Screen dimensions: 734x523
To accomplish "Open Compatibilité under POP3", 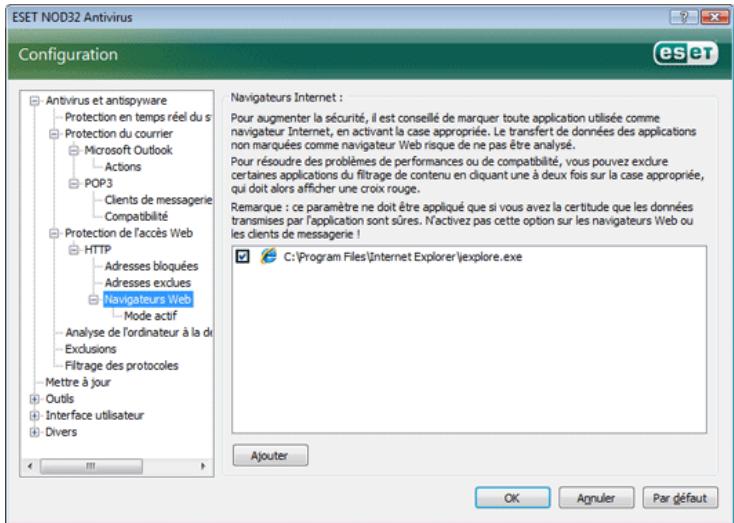I will click(136, 216).
